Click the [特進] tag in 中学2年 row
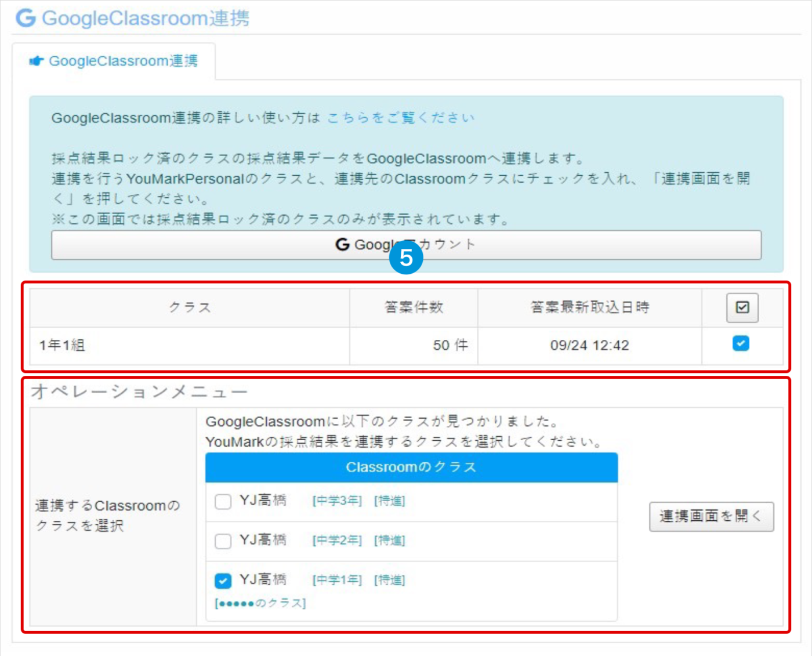The height and width of the screenshot is (656, 812). (389, 540)
